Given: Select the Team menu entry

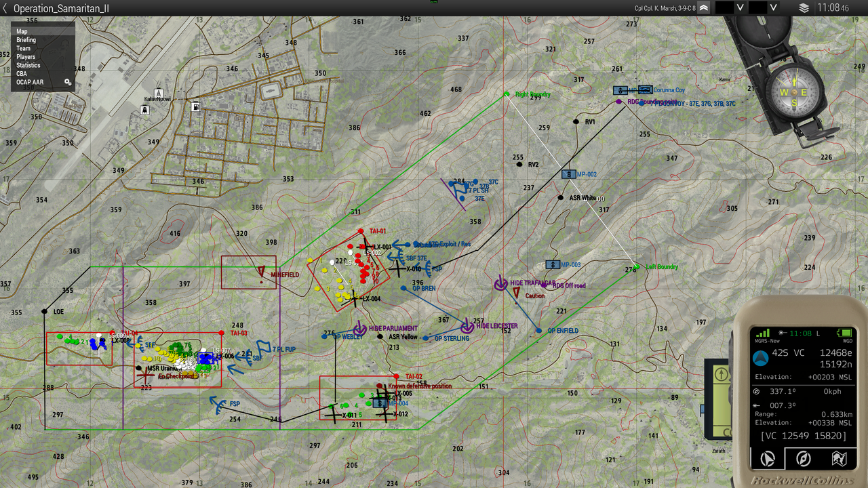Looking at the screenshot, I should pyautogui.click(x=43, y=48).
